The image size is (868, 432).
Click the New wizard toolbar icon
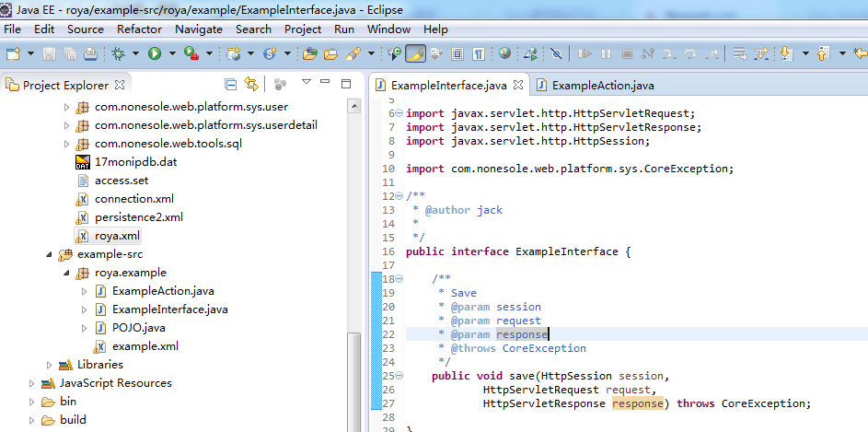[x=13, y=53]
